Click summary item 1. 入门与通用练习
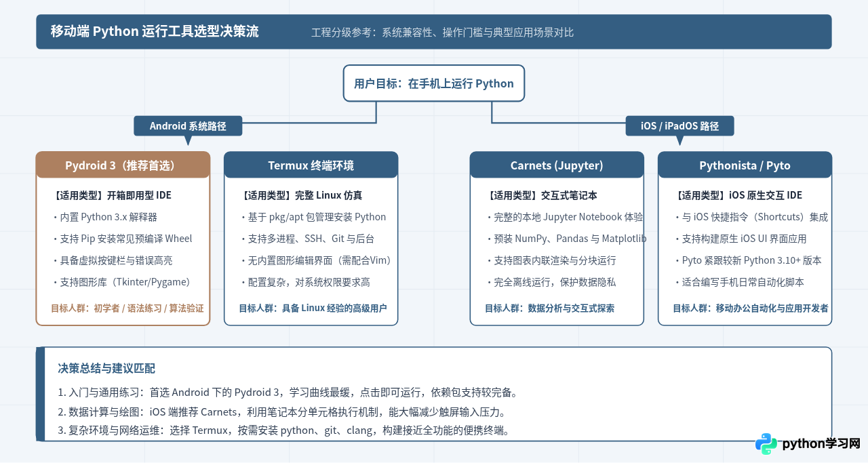868x463 pixels. pyautogui.click(x=289, y=392)
